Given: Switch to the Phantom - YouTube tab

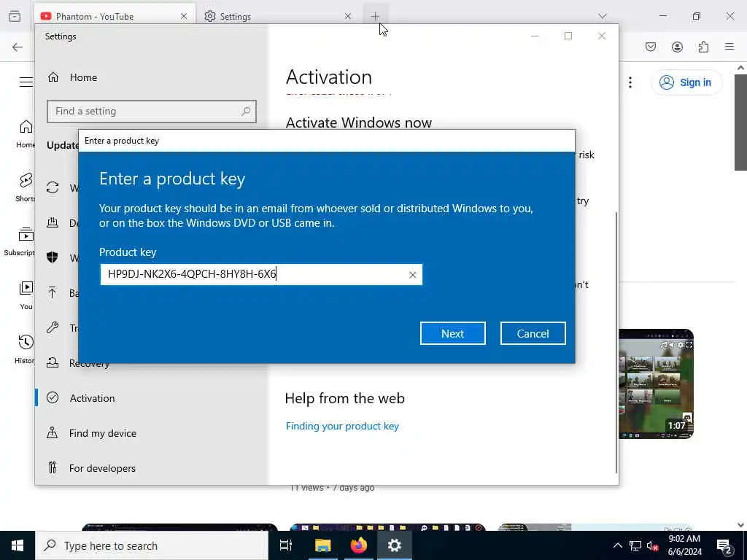Looking at the screenshot, I should point(115,16).
